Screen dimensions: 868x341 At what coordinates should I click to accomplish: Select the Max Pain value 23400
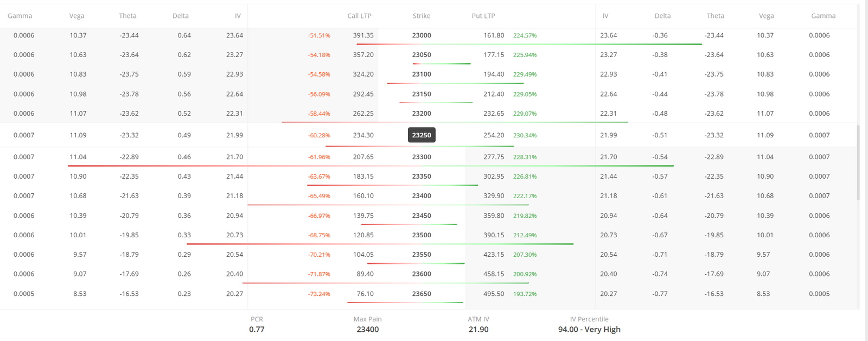(x=367, y=329)
